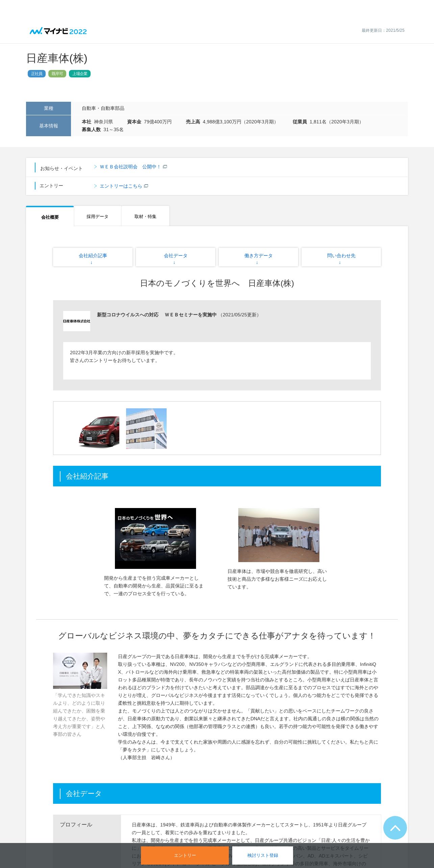Open the red minivan thumbnail
The image size is (434, 868).
point(99,429)
